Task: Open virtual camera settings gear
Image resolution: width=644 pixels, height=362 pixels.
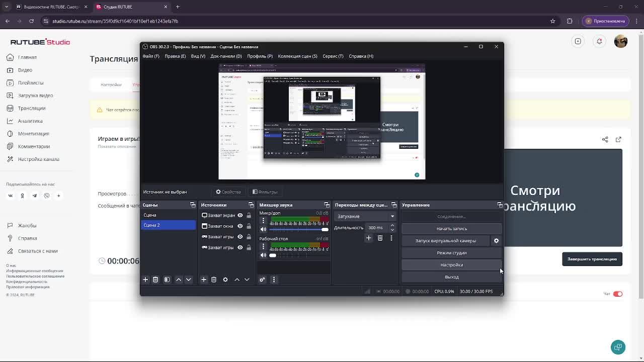Action: 496,241
